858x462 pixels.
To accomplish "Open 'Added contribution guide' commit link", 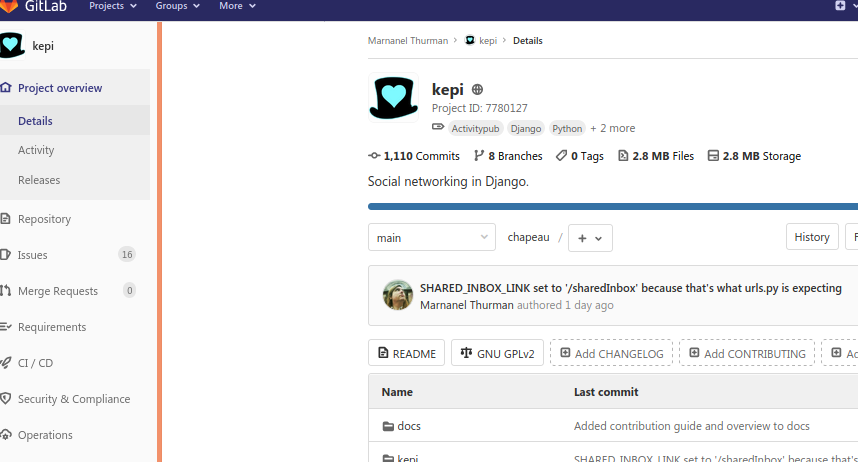I will 692,426.
